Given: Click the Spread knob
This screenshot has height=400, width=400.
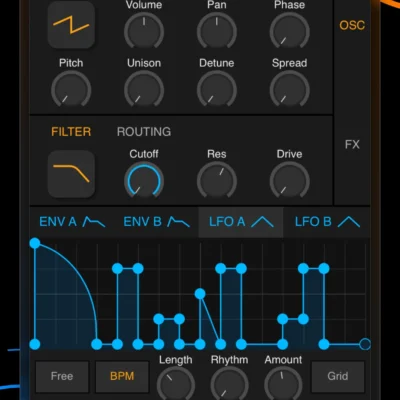Looking at the screenshot, I should 289,90.
